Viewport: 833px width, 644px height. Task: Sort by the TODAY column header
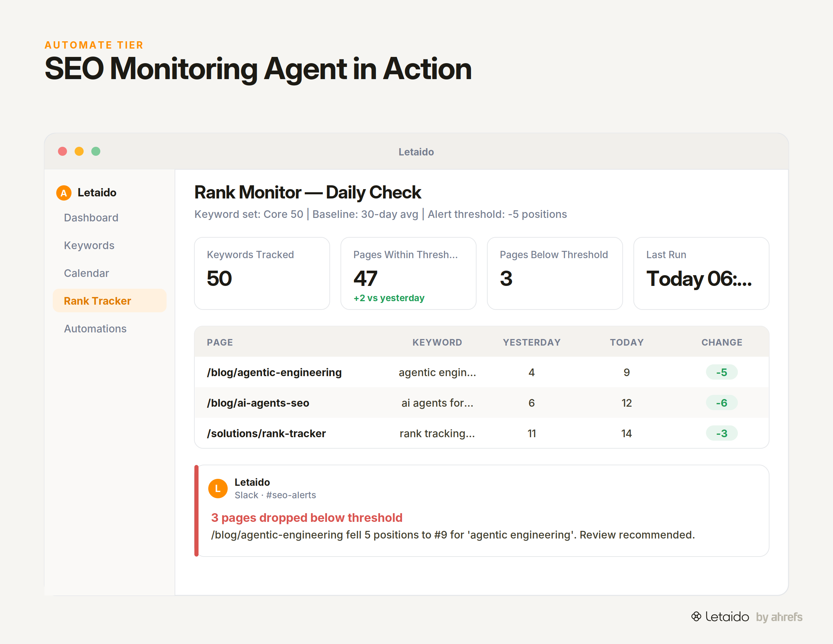[626, 342]
